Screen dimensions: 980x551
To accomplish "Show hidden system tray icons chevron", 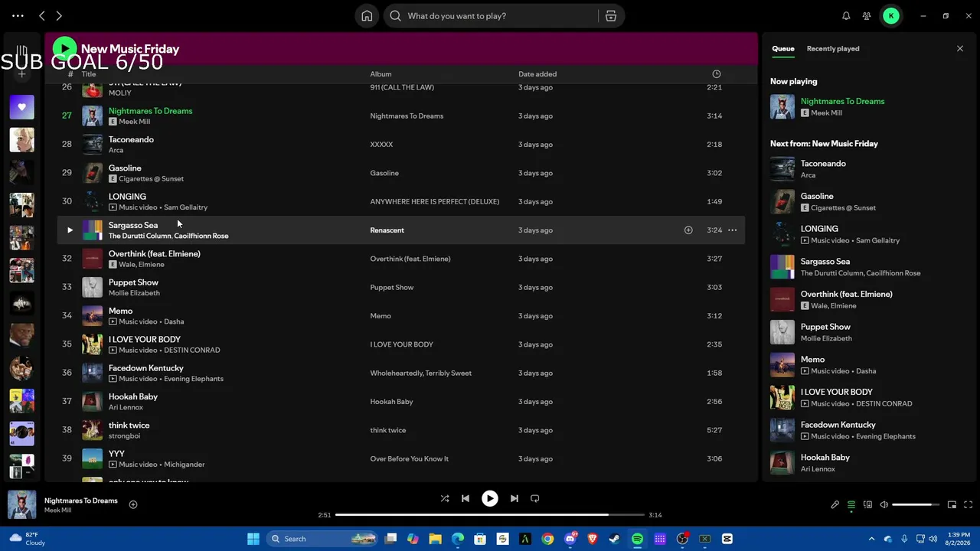I will (x=871, y=539).
